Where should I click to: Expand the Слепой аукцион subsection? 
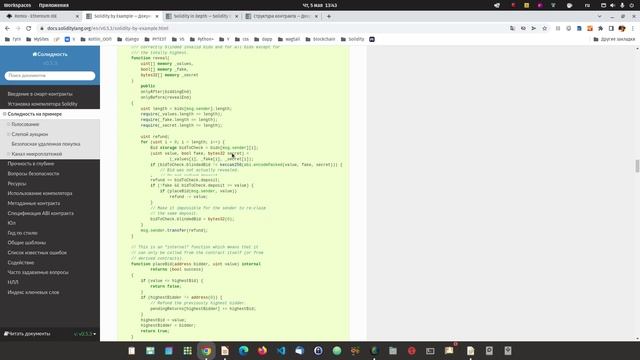(9, 134)
